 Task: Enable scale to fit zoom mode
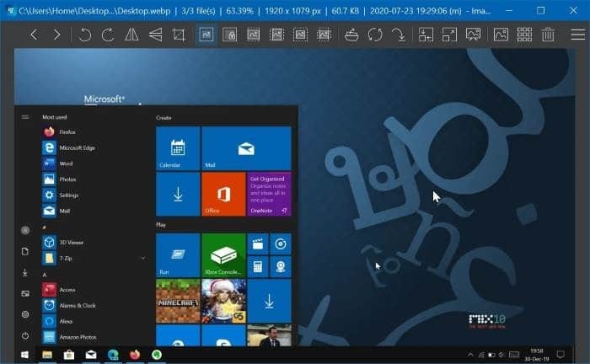click(300, 35)
